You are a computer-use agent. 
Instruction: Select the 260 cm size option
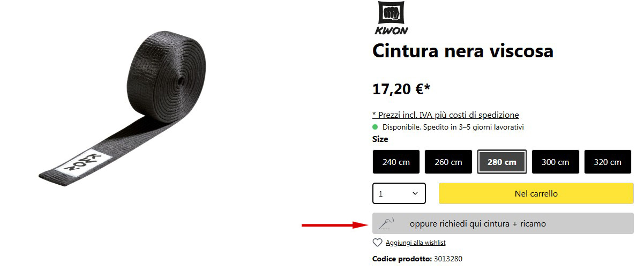click(x=448, y=162)
